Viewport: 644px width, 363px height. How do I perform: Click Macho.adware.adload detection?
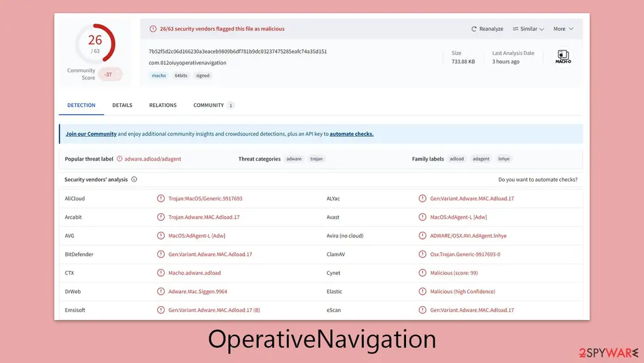[194, 273]
